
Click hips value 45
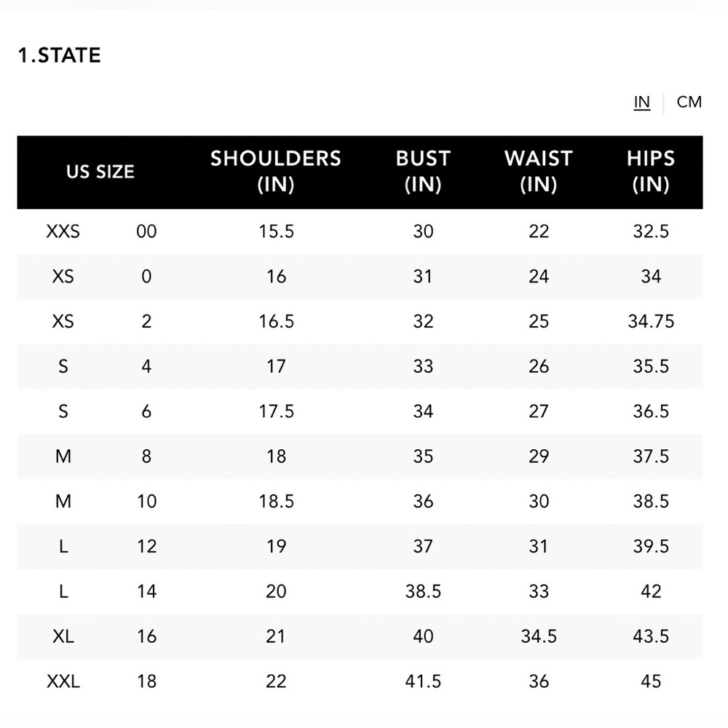[x=651, y=681]
